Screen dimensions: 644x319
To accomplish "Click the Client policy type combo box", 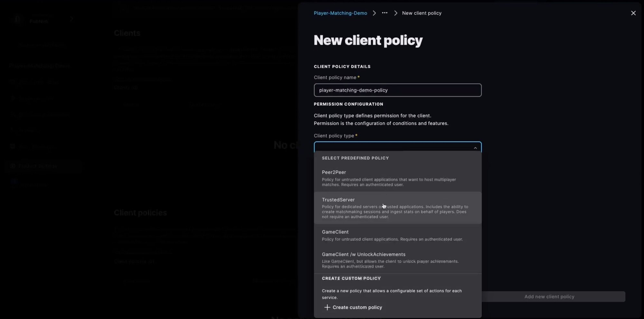I will (393, 147).
